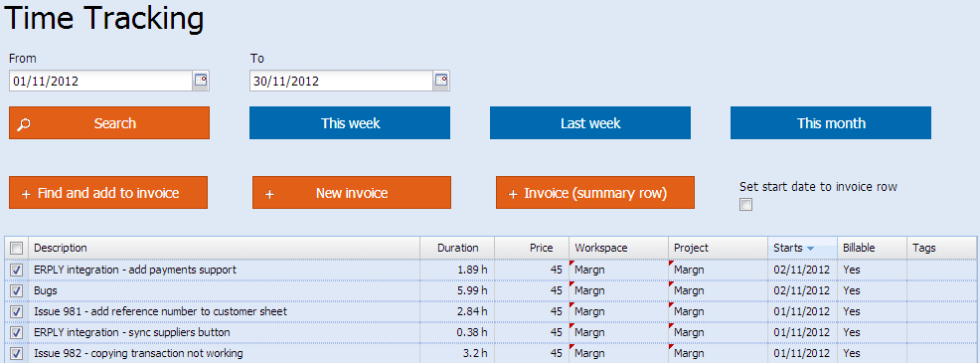Click the Search button
This screenshot has width=980, height=364.
coord(109,123)
